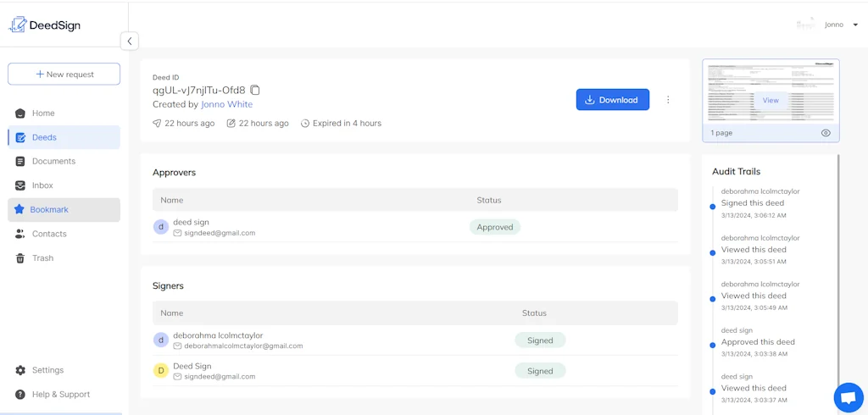
Task: Toggle the eye icon under the preview
Action: [x=826, y=133]
